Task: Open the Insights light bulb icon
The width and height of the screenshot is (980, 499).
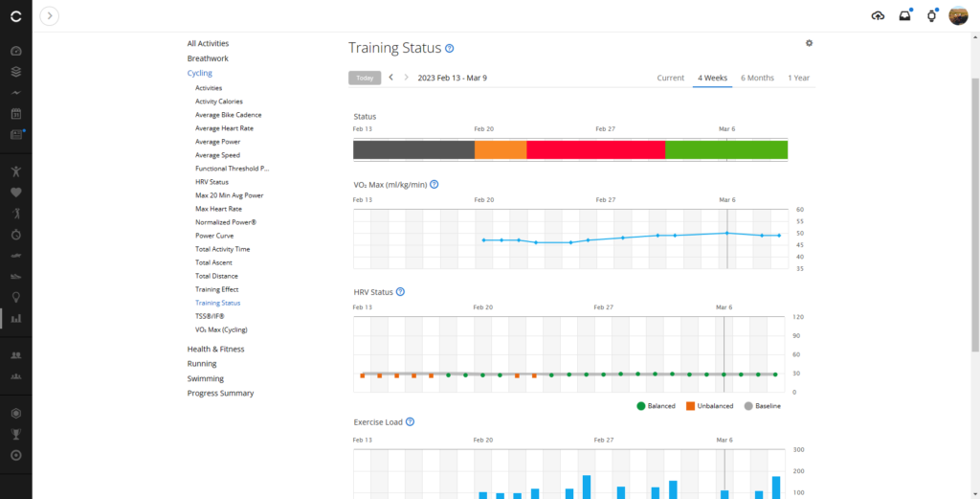Action: pyautogui.click(x=16, y=297)
